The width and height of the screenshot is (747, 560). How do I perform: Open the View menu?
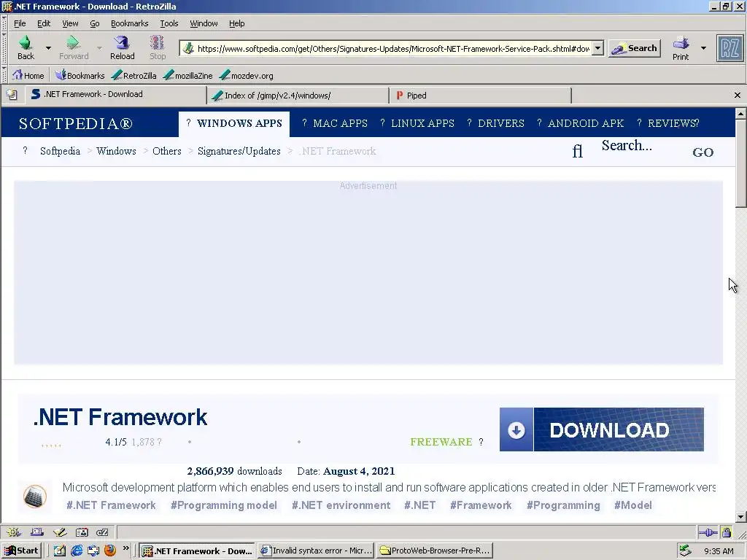tap(70, 23)
